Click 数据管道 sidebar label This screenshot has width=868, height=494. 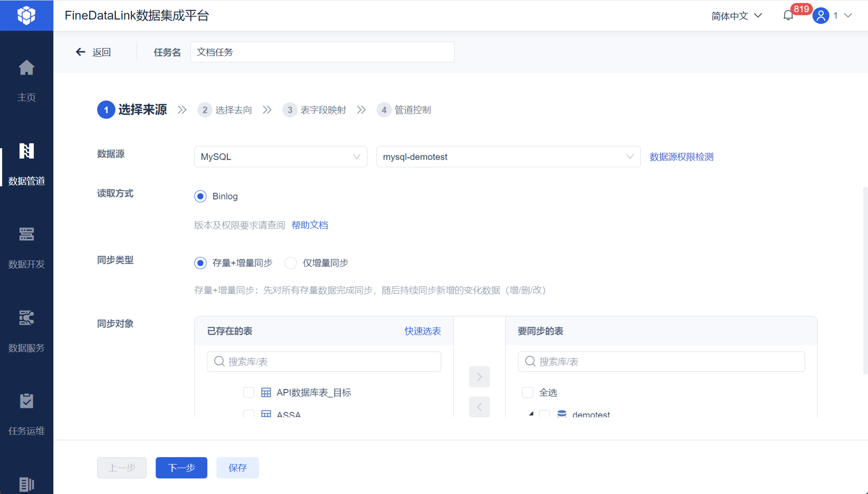[x=27, y=181]
